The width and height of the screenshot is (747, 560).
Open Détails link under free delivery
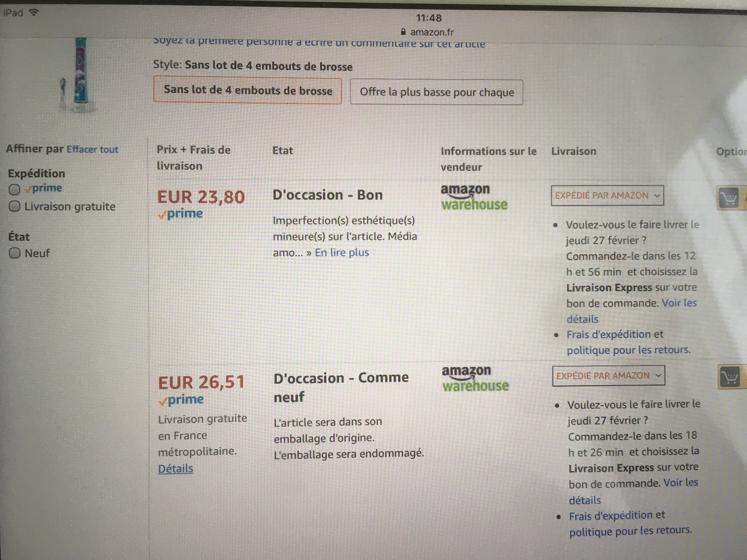tap(175, 468)
